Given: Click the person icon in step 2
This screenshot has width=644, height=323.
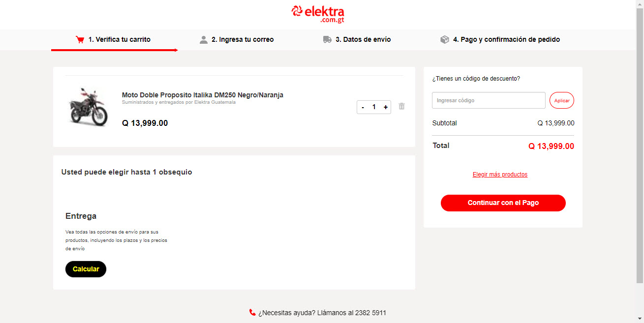Looking at the screenshot, I should 204,40.
